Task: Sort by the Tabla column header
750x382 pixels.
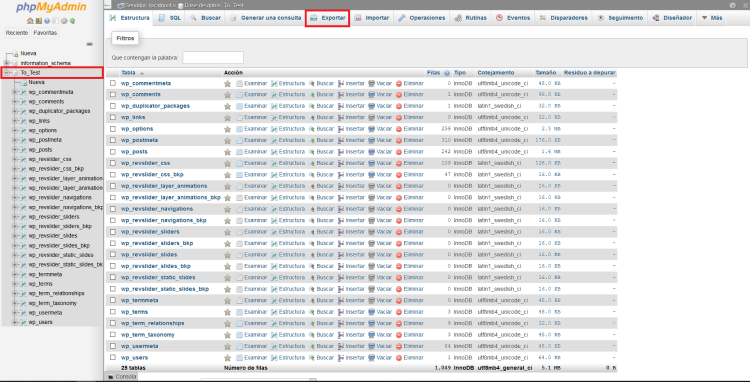Action: click(x=128, y=73)
